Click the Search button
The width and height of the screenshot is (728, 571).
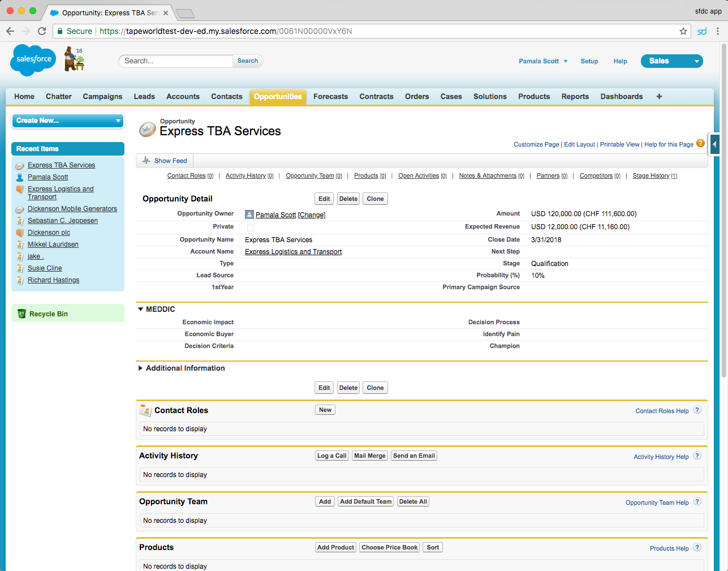tap(248, 61)
